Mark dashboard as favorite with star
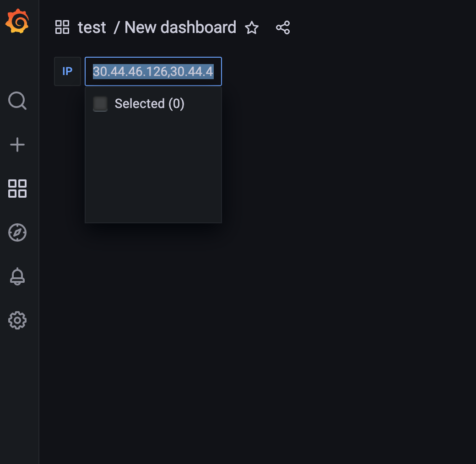Image resolution: width=476 pixels, height=464 pixels. (252, 28)
